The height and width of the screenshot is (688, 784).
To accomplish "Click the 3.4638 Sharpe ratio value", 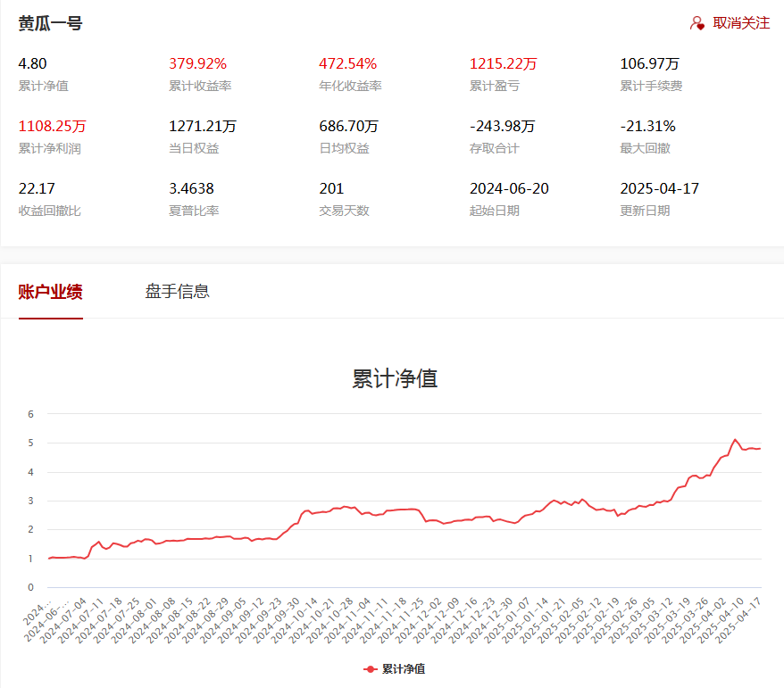I will click(191, 188).
